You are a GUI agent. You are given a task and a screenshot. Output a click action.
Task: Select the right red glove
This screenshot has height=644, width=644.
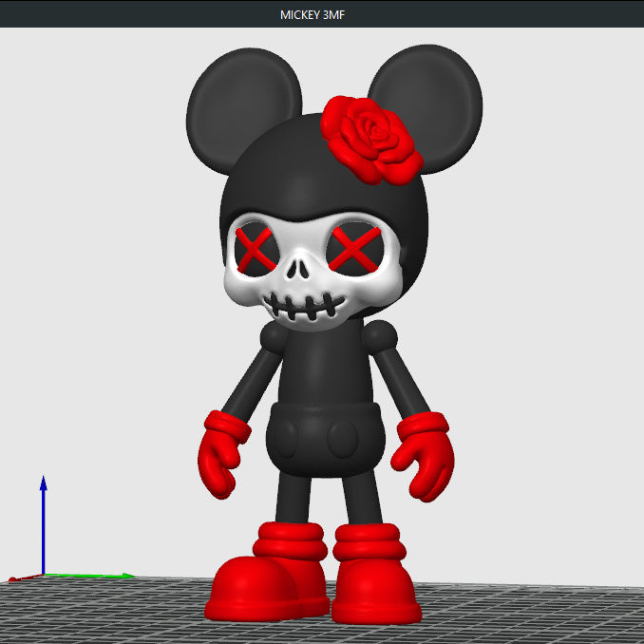point(426,454)
